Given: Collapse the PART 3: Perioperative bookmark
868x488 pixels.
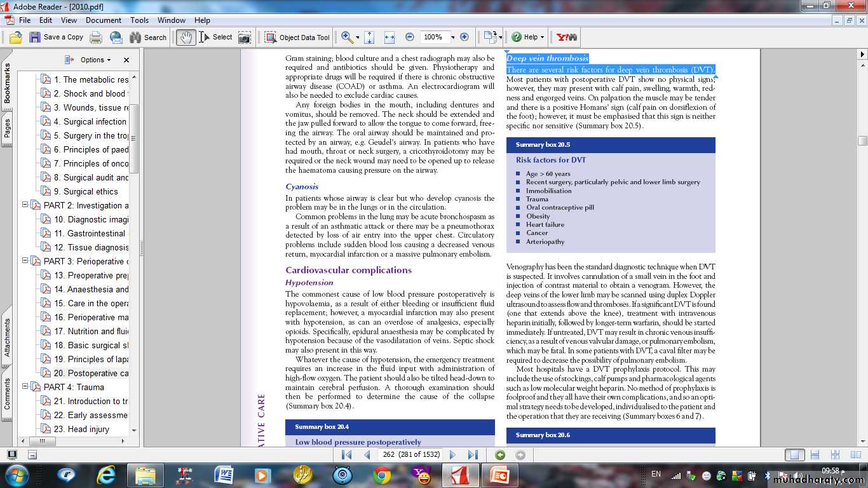Looking at the screenshot, I should click(25, 261).
